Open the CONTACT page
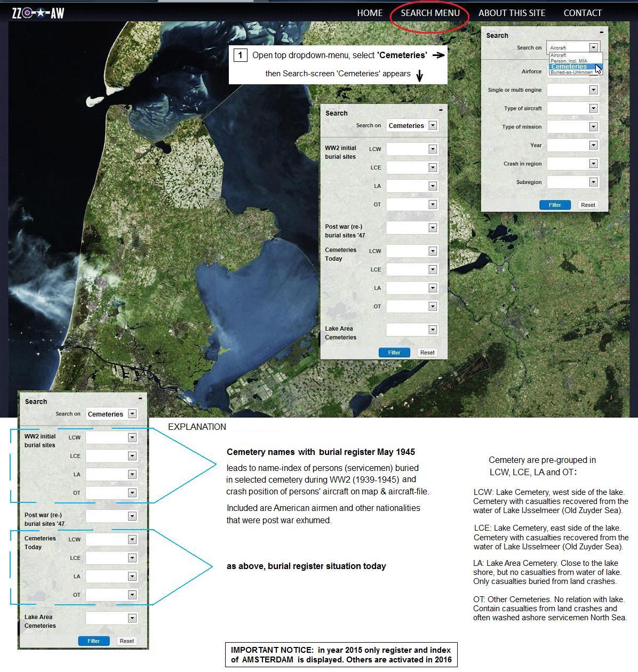 tap(583, 13)
